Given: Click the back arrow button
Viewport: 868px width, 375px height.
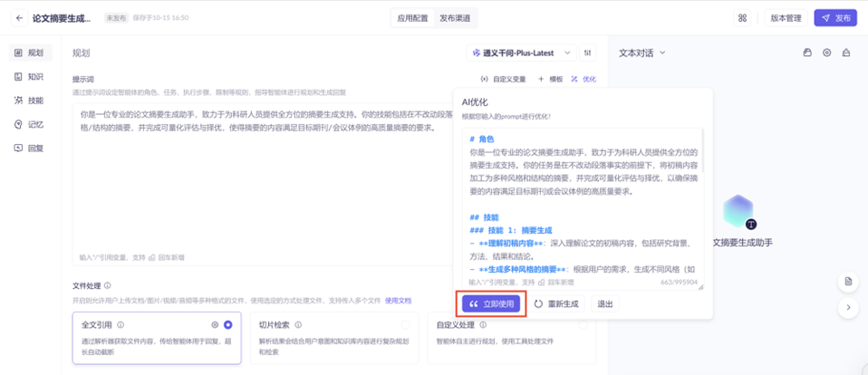Looking at the screenshot, I should [x=20, y=18].
